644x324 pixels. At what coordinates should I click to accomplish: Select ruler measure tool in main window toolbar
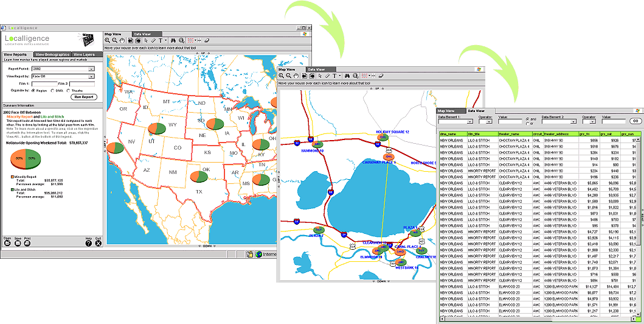(x=153, y=41)
